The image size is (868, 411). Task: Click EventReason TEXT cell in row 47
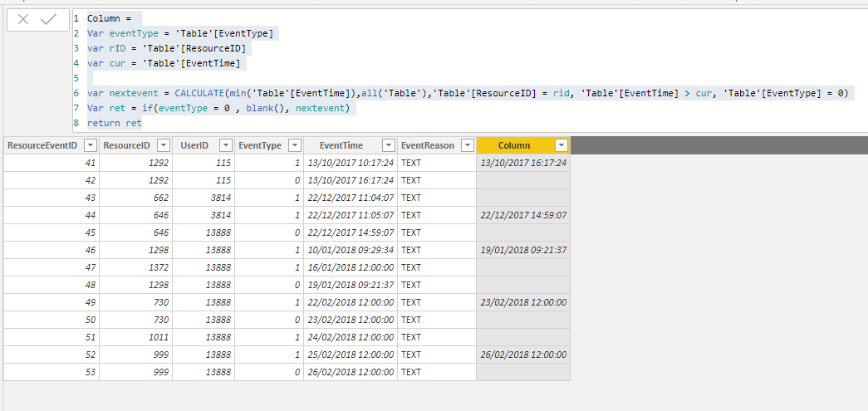437,267
